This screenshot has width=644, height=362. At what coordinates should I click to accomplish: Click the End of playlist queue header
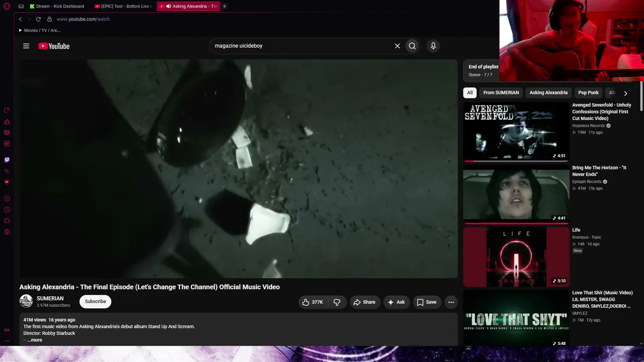coord(481,70)
